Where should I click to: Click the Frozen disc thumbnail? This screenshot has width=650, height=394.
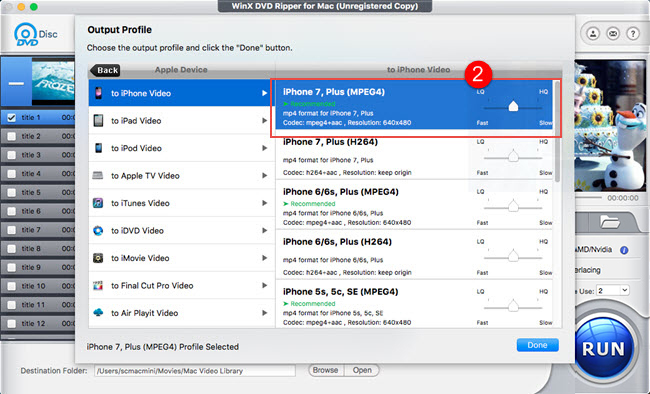[x=53, y=81]
